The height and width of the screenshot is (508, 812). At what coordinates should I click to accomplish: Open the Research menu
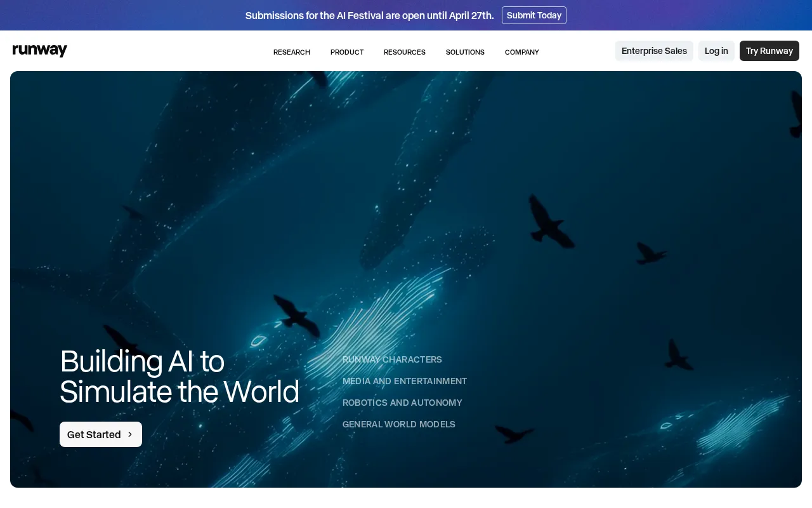[x=292, y=52]
